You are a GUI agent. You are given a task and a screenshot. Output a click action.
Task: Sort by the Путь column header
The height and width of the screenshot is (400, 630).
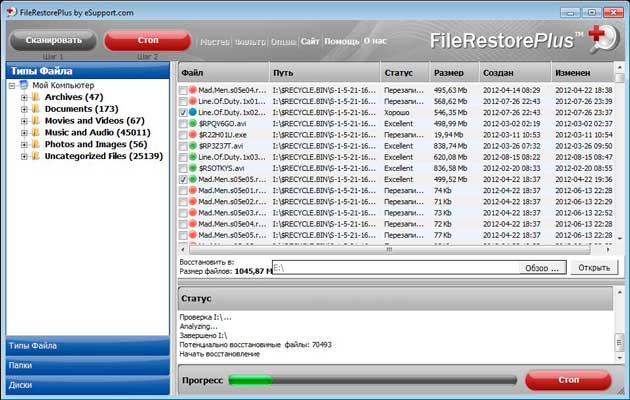324,73
